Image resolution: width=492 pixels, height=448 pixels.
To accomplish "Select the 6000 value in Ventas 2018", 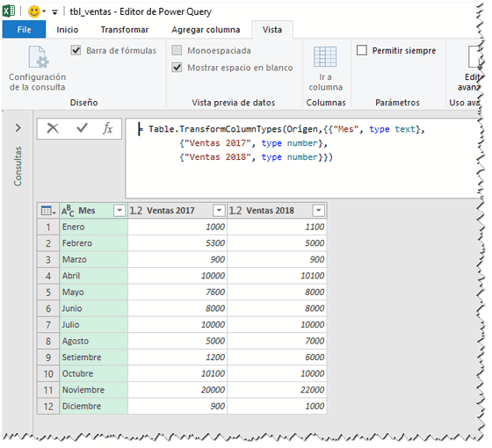I will (277, 358).
